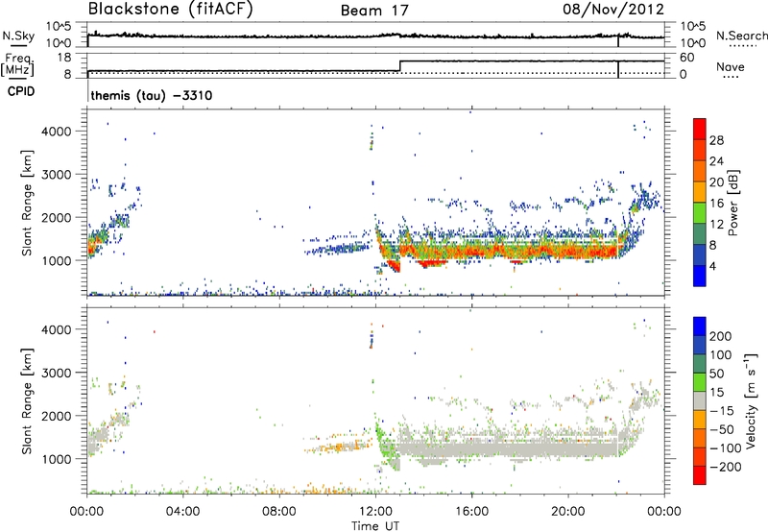Select the N.Sky legend label
Screen dimensions: 768x532
[x=18, y=36]
